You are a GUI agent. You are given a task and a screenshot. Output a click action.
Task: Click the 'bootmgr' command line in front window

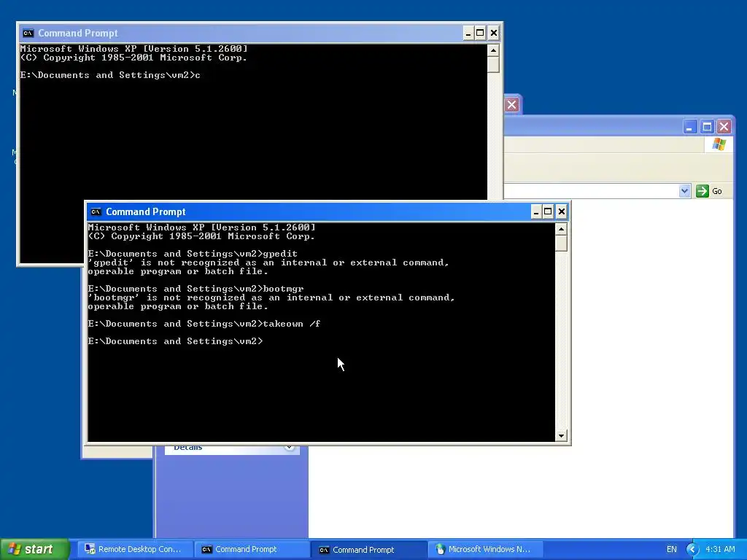click(x=196, y=289)
